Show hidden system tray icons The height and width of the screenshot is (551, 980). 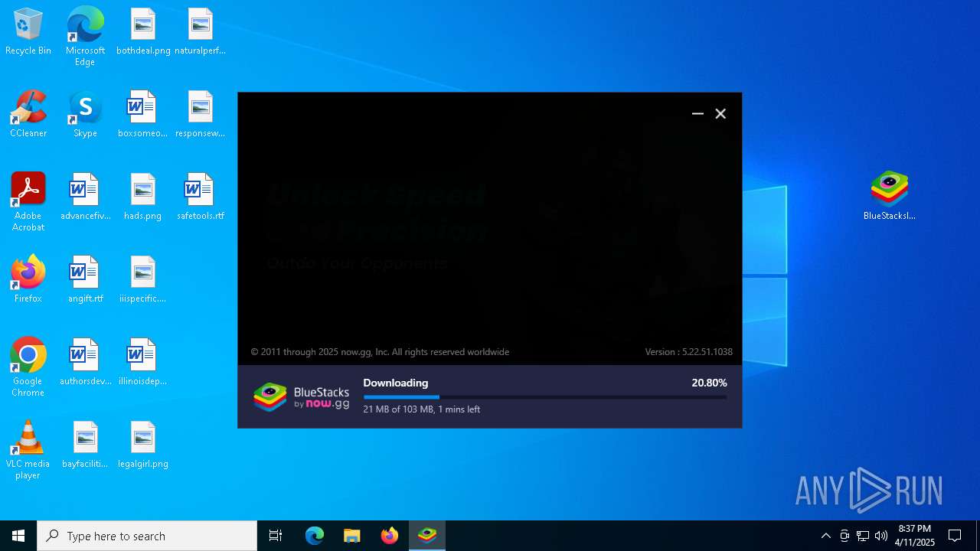(x=825, y=536)
